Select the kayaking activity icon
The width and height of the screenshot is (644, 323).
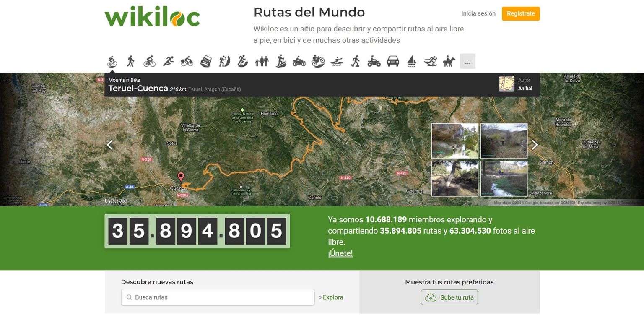(336, 61)
